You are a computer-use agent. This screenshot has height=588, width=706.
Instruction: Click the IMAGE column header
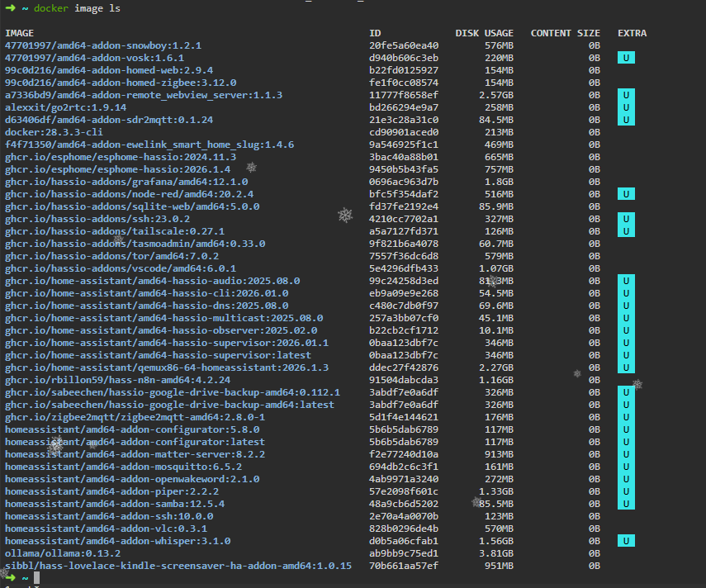(x=19, y=33)
